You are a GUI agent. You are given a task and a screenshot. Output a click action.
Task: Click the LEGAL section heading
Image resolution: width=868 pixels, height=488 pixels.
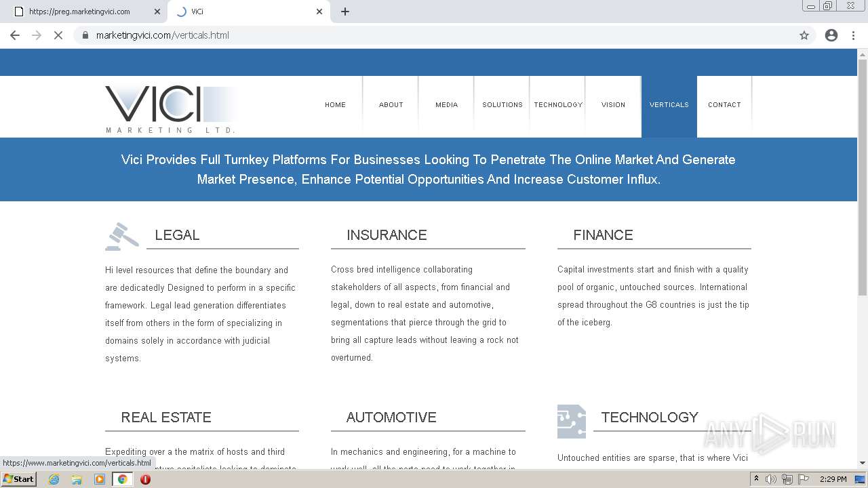(x=177, y=235)
